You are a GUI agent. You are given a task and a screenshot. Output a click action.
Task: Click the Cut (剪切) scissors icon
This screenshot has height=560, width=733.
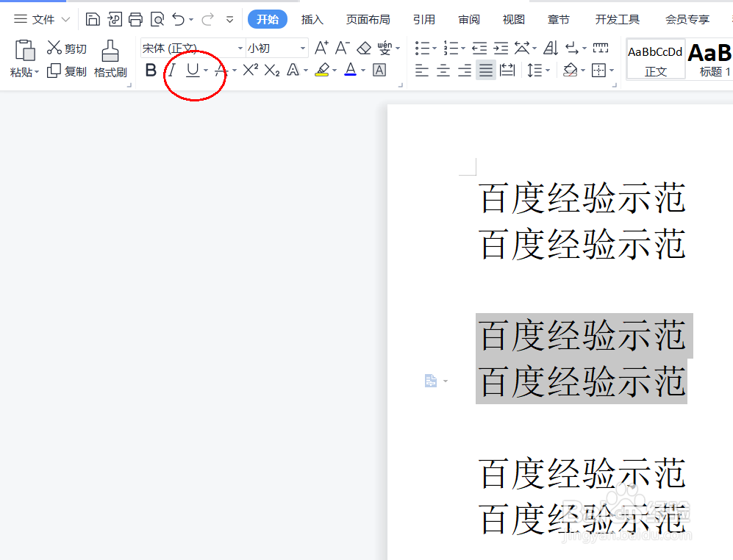(x=55, y=47)
